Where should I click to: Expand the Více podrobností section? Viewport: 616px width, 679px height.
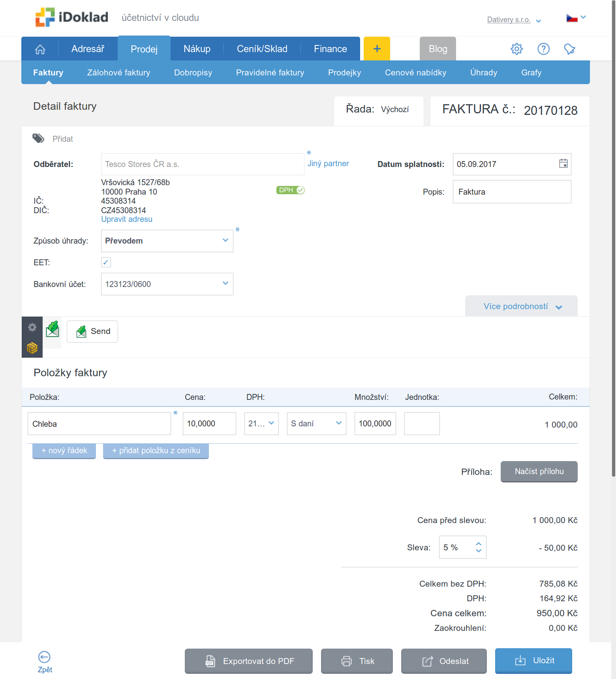[x=521, y=306]
